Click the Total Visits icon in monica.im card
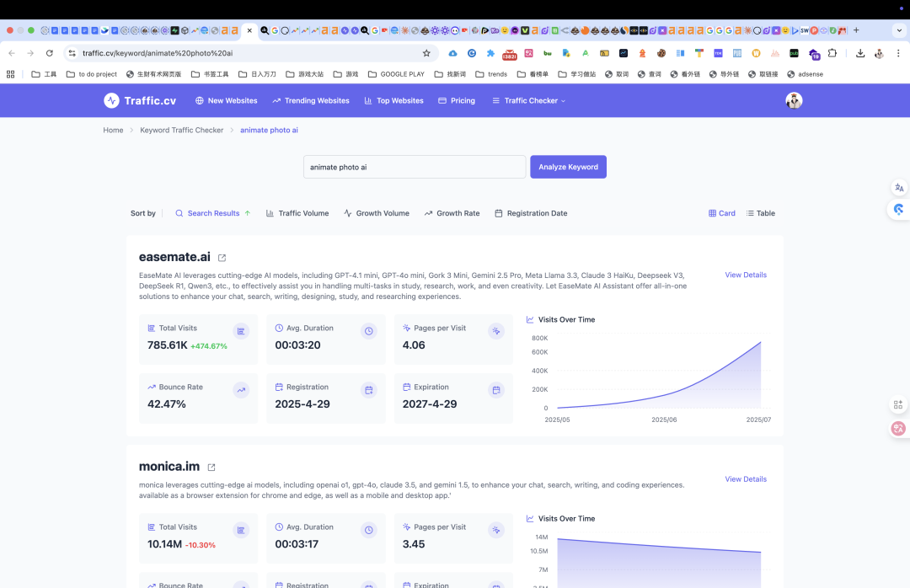The image size is (910, 588). 241,530
